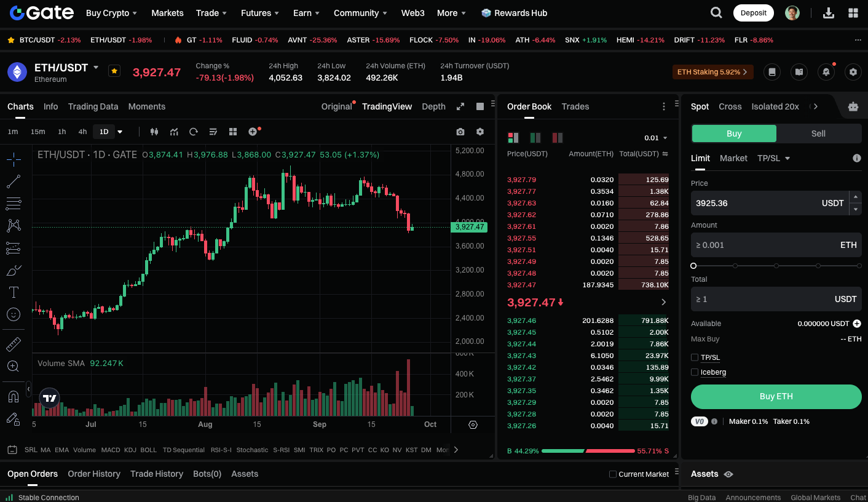This screenshot has height=502, width=868.
Task: Select the 4h timeframe button
Action: point(82,132)
